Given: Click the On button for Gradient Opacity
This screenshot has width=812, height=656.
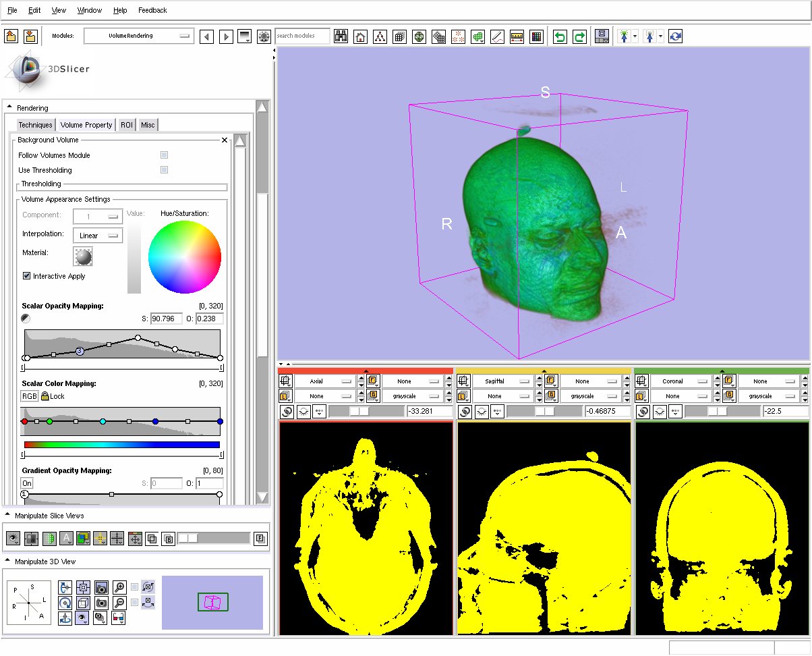Looking at the screenshot, I should 27,483.
